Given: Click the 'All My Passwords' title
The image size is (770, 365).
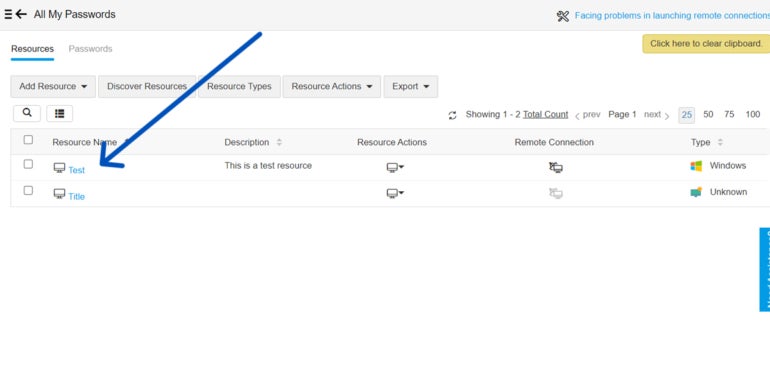Looking at the screenshot, I should 75,15.
